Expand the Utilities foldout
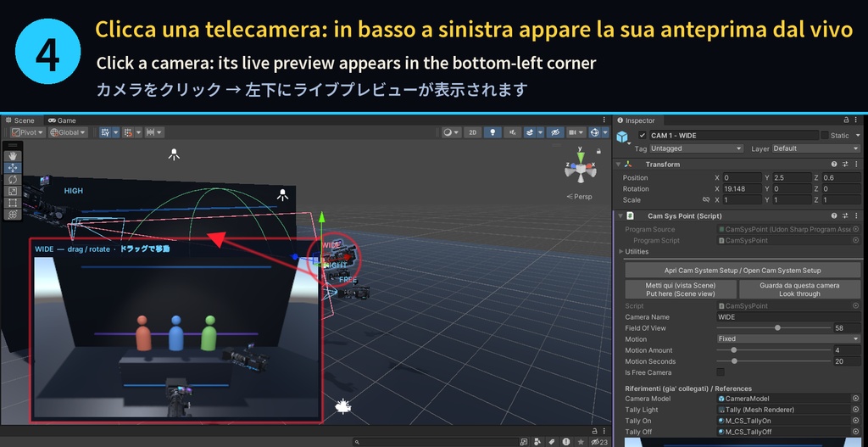Image resolution: width=868 pixels, height=447 pixels. pos(621,251)
